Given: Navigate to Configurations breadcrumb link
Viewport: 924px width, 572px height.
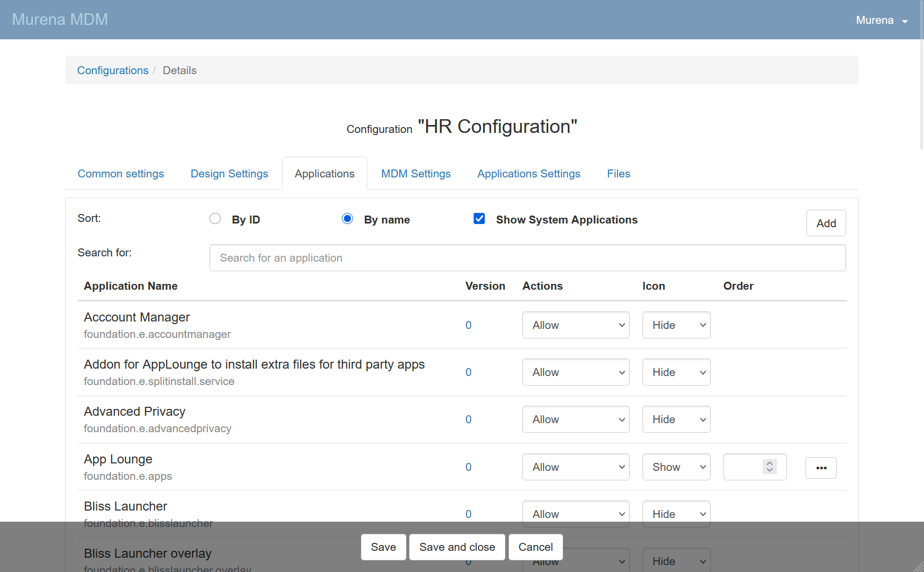Looking at the screenshot, I should click(x=113, y=70).
